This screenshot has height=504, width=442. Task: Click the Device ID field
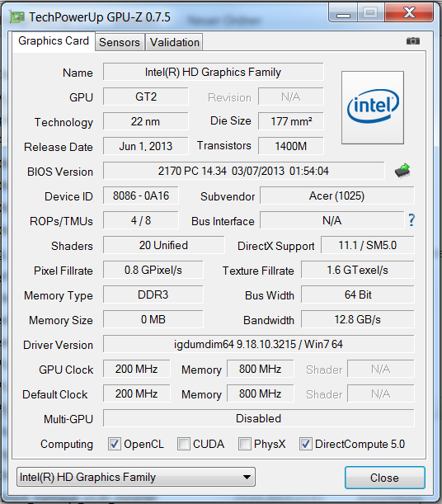pos(141,195)
